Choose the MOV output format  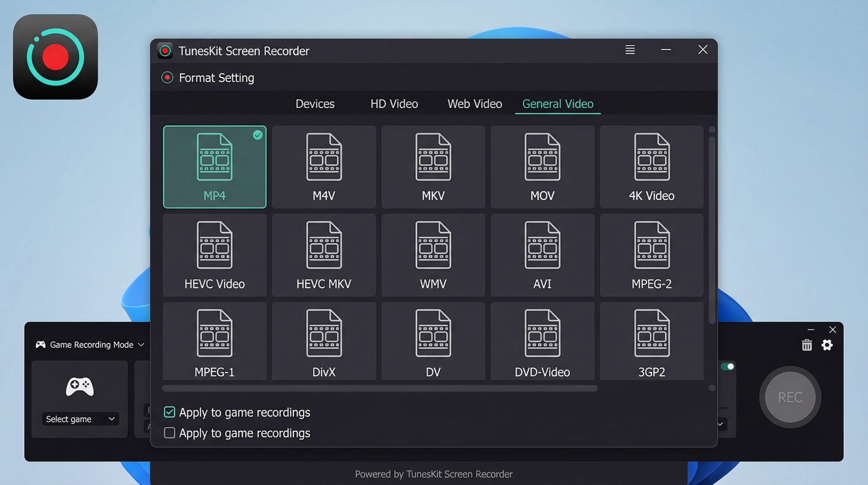[x=542, y=166]
